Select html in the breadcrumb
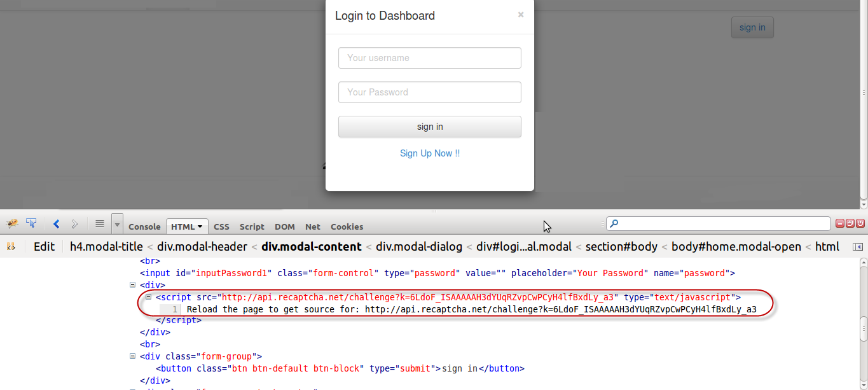The width and height of the screenshot is (868, 390). (x=827, y=246)
